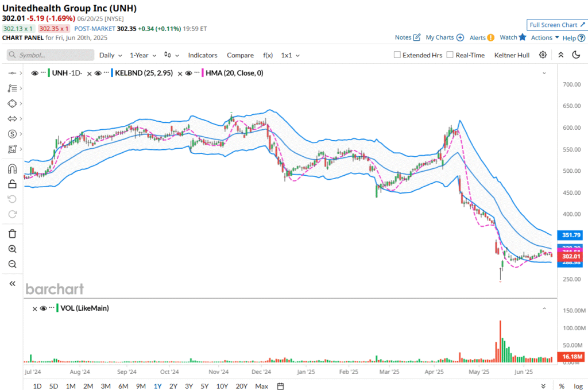Open the Daily frequency dropdown

[x=110, y=55]
